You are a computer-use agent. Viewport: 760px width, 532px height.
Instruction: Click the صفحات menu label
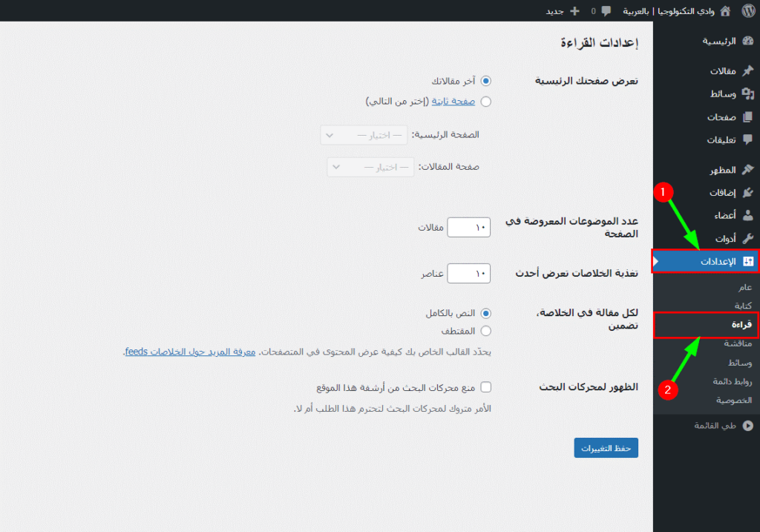pyautogui.click(x=721, y=117)
